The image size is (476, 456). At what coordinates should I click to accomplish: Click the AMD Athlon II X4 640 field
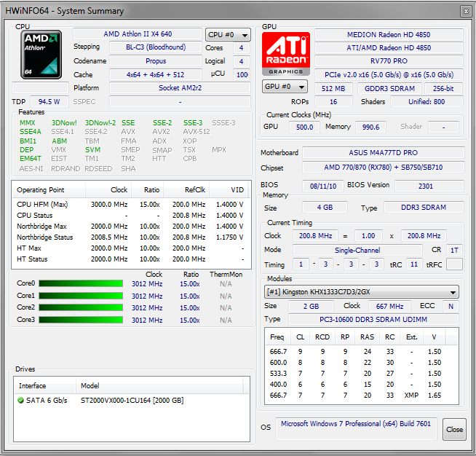coord(138,34)
